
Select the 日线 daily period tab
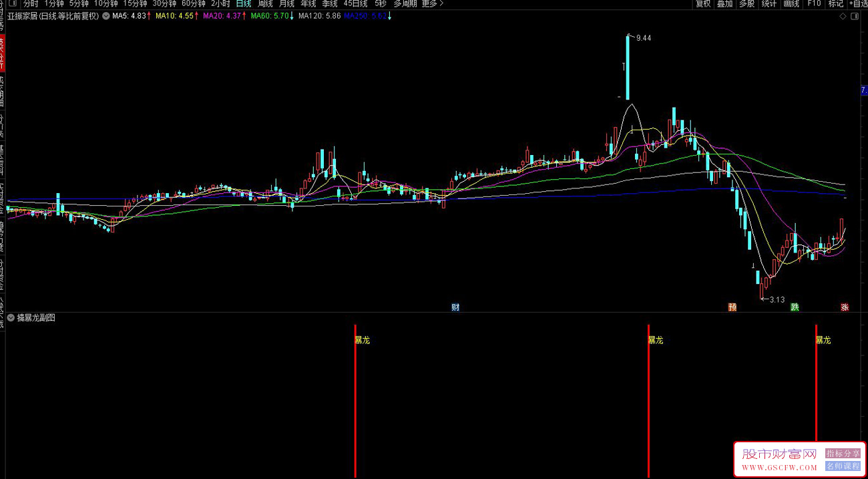coord(244,3)
